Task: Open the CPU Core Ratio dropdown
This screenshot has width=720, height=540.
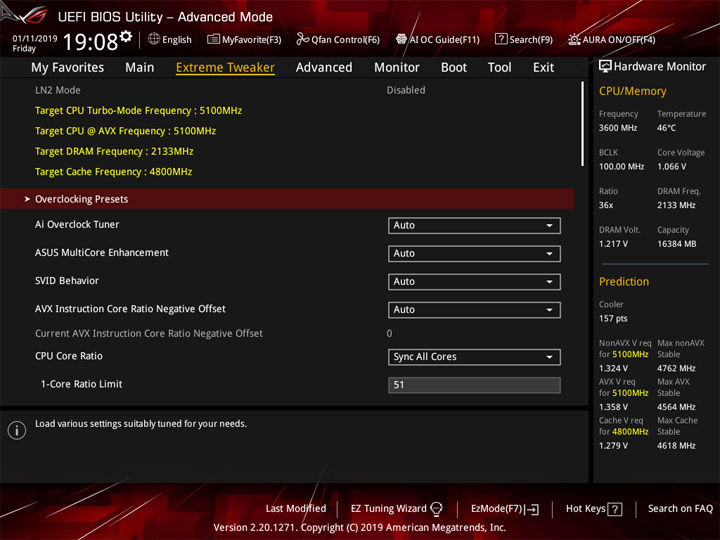Action: click(474, 357)
